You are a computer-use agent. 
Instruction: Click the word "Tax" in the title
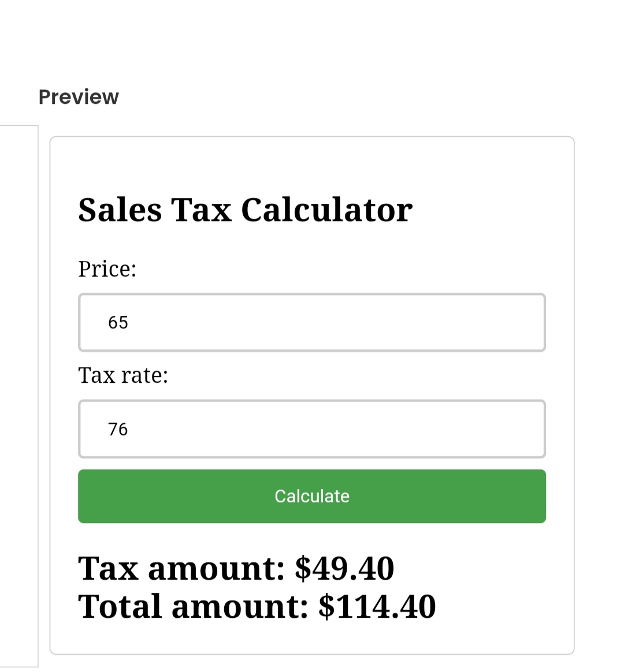[x=201, y=210]
